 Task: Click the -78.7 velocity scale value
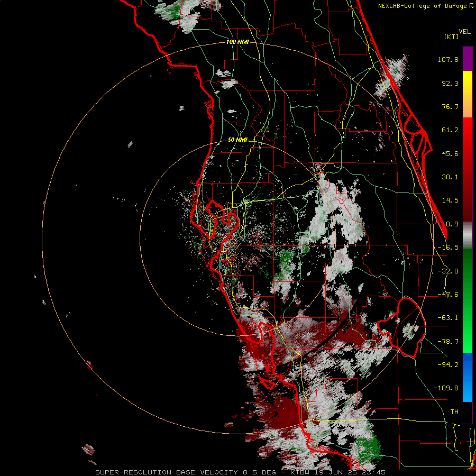(448, 342)
